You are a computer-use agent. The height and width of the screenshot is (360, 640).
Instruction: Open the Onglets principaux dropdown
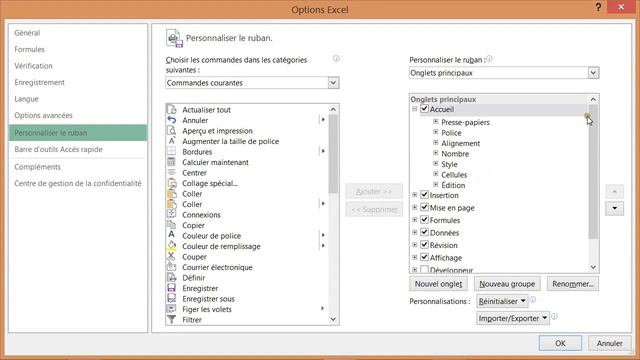pyautogui.click(x=593, y=73)
